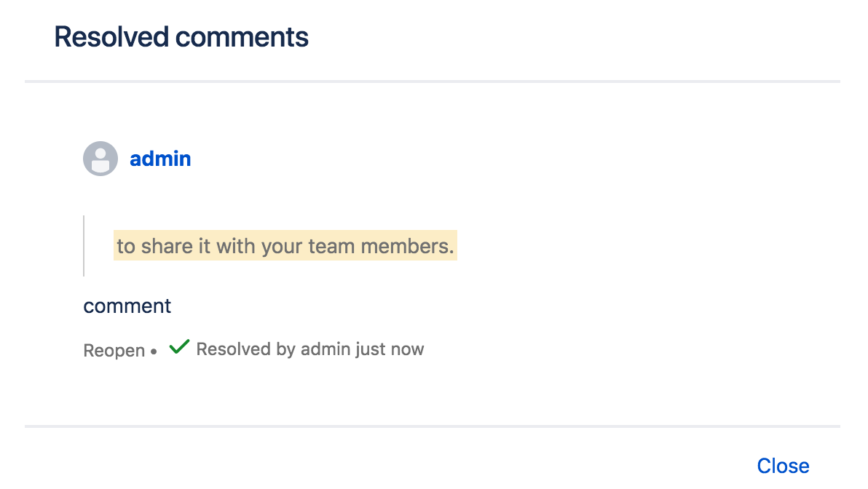Click the divider line below the heading
868x489 pixels.
[433, 81]
